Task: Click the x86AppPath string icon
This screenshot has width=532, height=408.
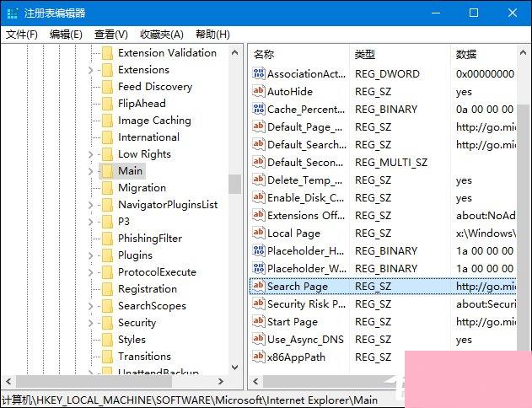Action: [259, 357]
